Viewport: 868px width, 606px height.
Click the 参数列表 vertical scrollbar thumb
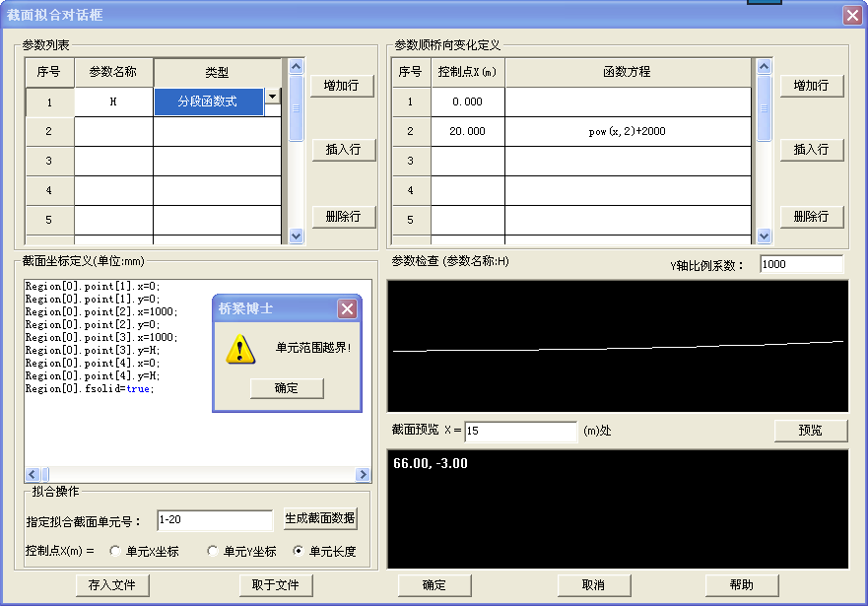[x=297, y=108]
